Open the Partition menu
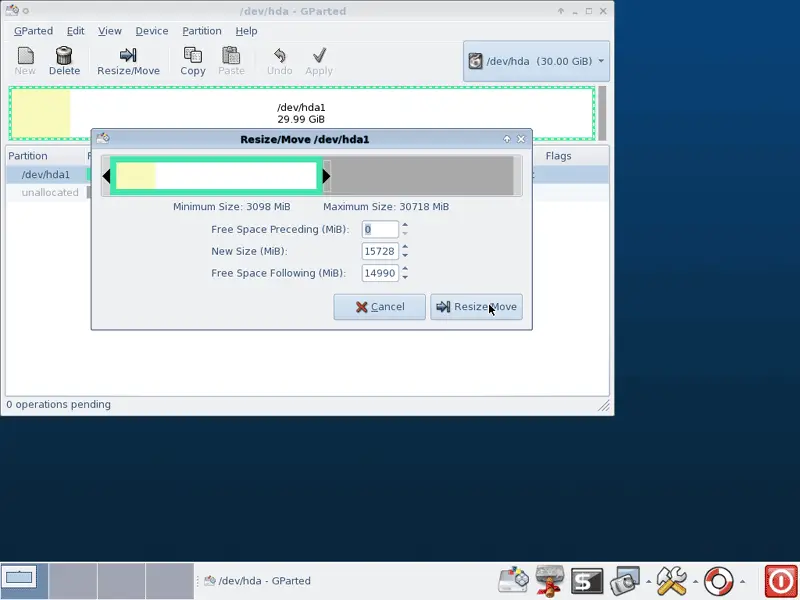 (202, 31)
